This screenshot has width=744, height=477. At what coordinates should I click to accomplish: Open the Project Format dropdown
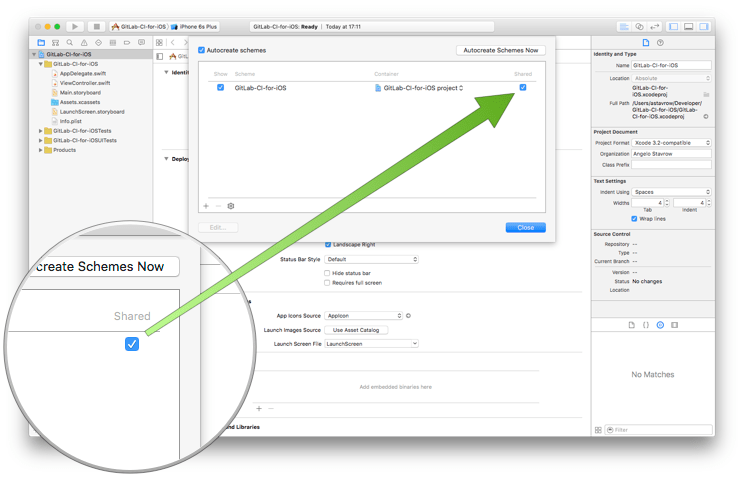coord(671,143)
